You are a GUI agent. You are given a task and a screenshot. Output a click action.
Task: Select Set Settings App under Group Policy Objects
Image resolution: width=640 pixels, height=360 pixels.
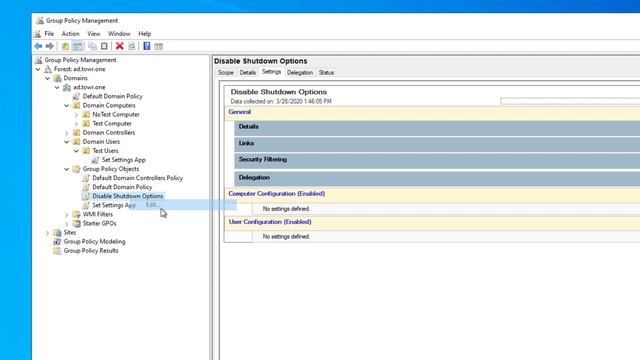coord(114,205)
